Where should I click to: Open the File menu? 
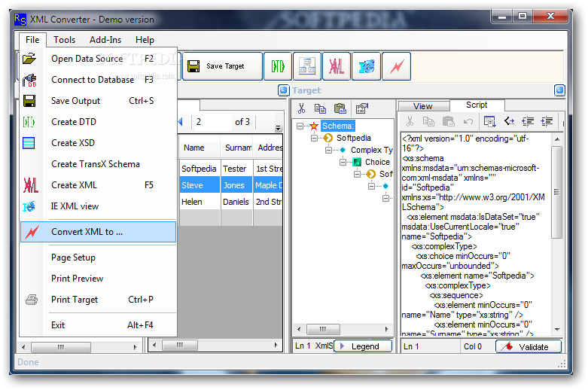click(x=32, y=40)
